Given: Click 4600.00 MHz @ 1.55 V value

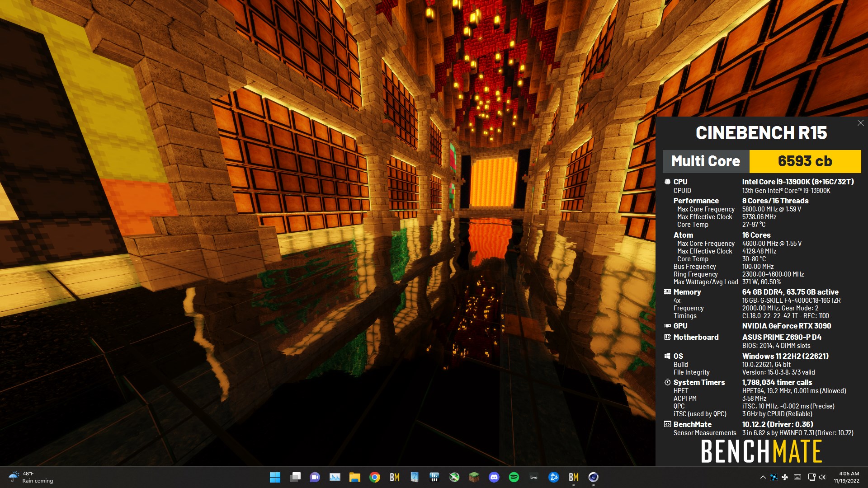Looking at the screenshot, I should tap(772, 244).
